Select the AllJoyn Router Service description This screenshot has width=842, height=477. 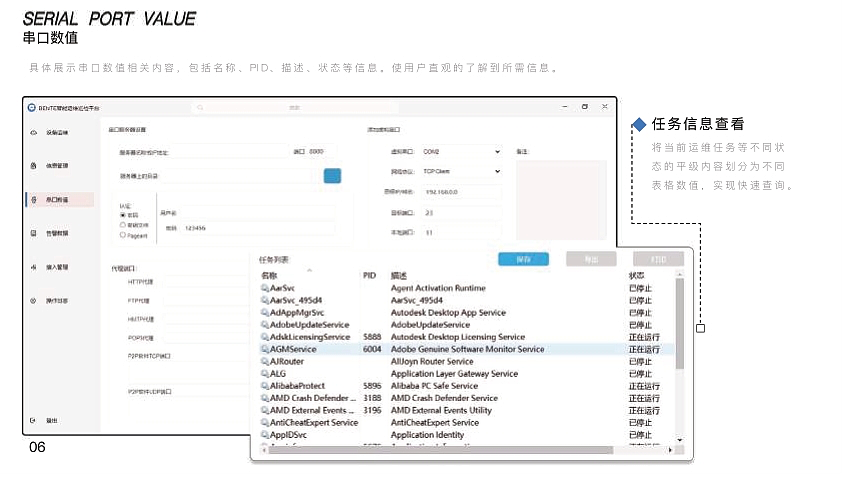point(432,362)
